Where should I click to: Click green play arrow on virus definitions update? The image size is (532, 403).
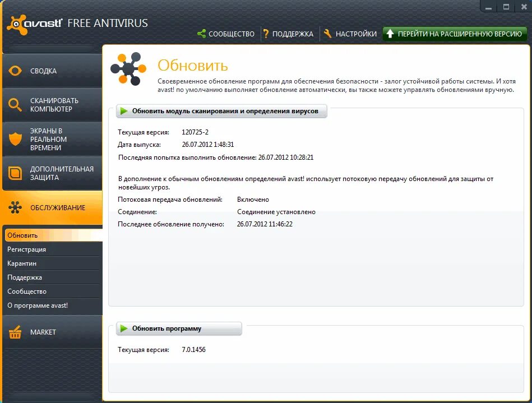point(124,111)
